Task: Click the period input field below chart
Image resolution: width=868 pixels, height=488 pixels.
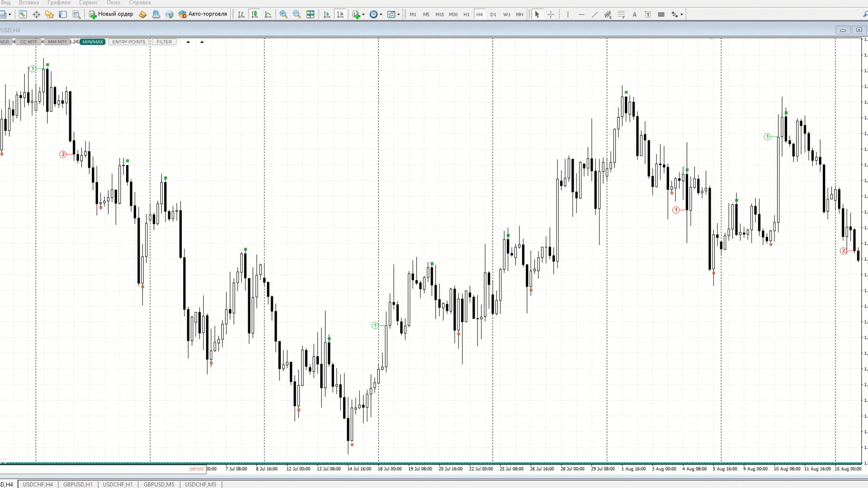Action: 103,469
